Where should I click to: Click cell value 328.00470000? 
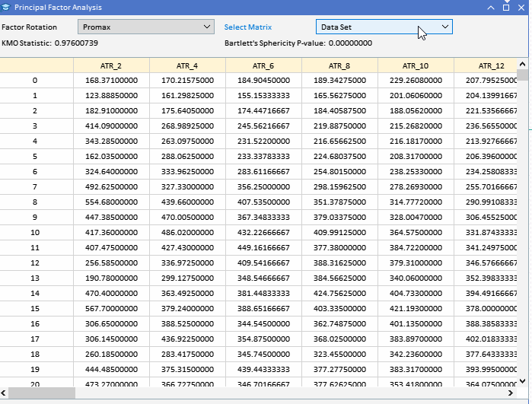tap(416, 217)
